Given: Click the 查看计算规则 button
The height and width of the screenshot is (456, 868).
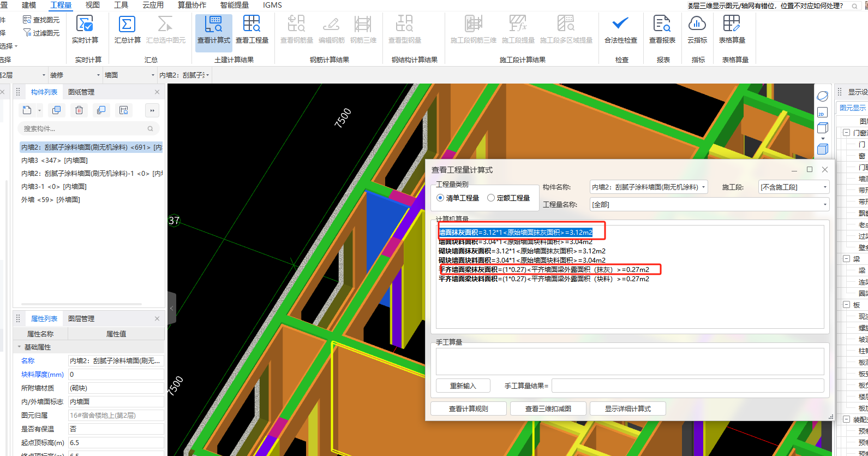Looking at the screenshot, I should [x=468, y=408].
